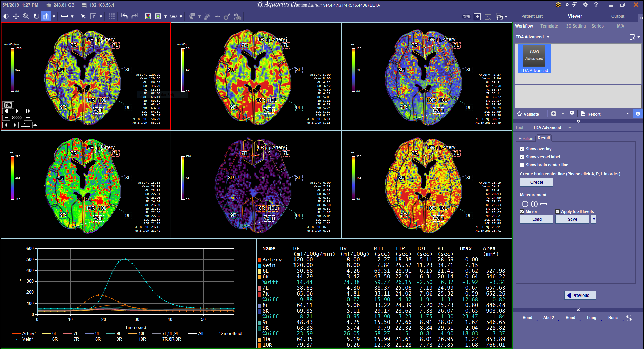Select the tri-color dots ROI tool
The height and width of the screenshot is (349, 644).
click(148, 16)
